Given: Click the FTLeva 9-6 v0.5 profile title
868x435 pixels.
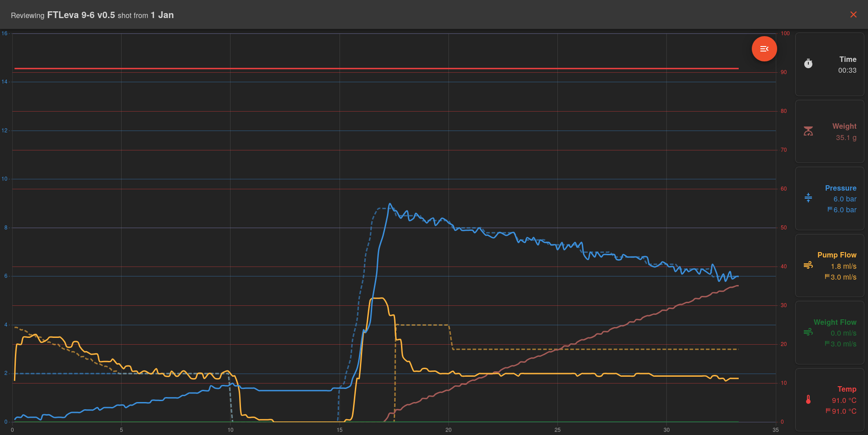Looking at the screenshot, I should pyautogui.click(x=81, y=15).
